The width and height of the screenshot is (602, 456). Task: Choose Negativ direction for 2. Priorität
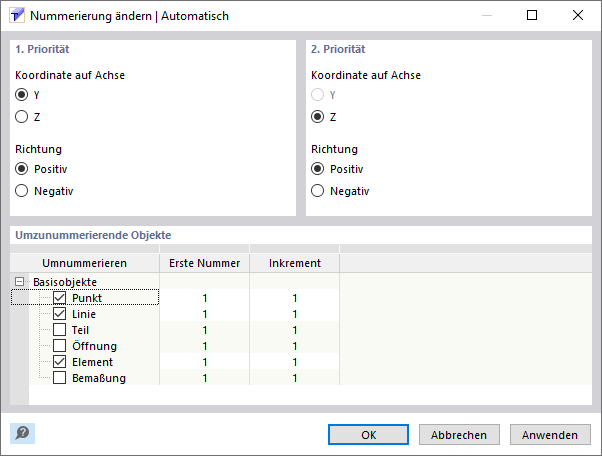click(318, 191)
